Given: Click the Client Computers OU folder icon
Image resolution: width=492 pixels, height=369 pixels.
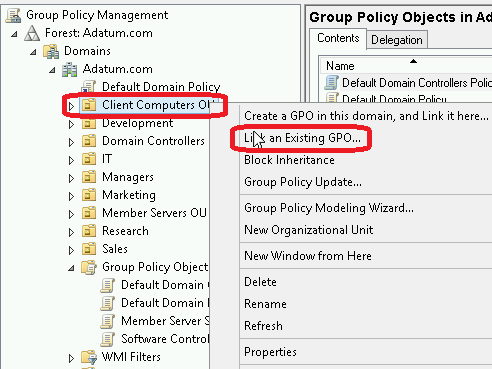Looking at the screenshot, I should coord(89,105).
